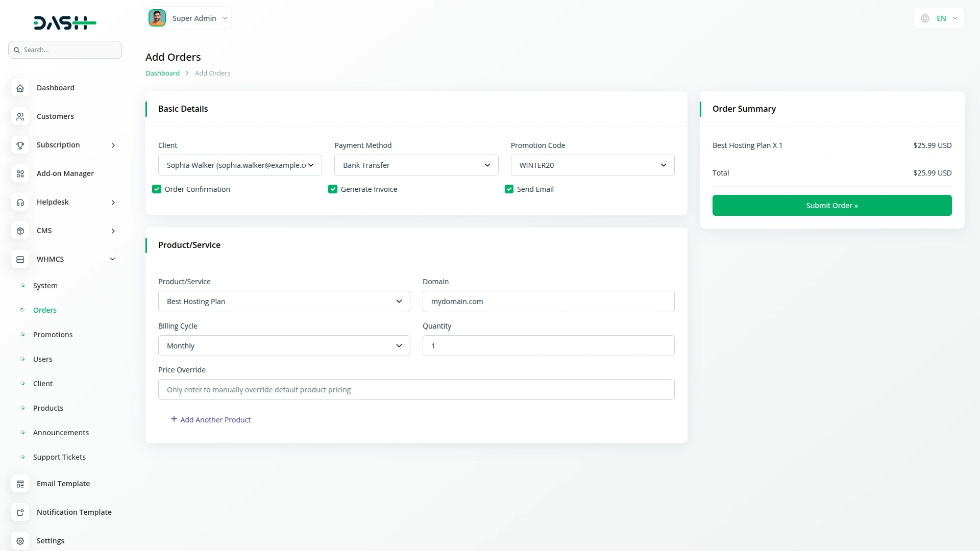Click into the Price Override field
The image size is (980, 551).
416,390
